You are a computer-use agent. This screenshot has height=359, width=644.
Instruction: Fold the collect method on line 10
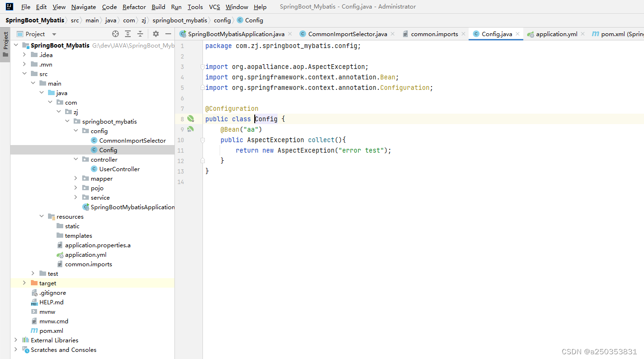[202, 140]
